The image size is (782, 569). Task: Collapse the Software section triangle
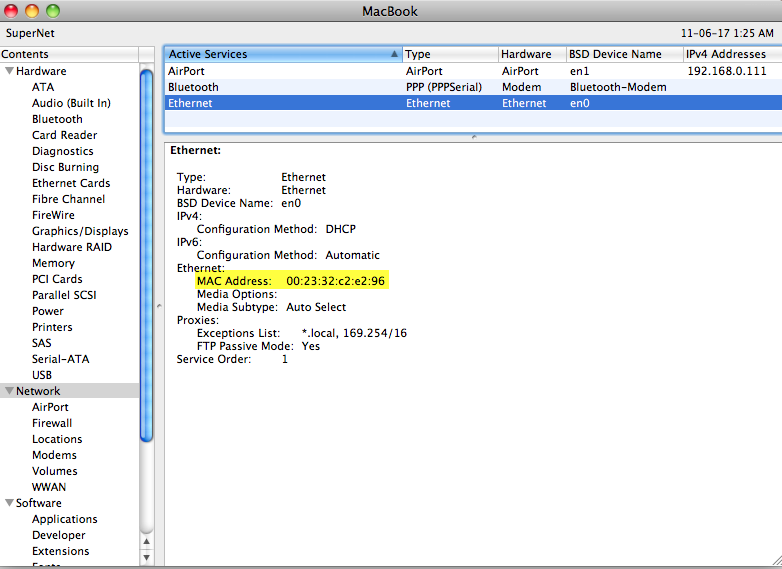tap(9, 503)
